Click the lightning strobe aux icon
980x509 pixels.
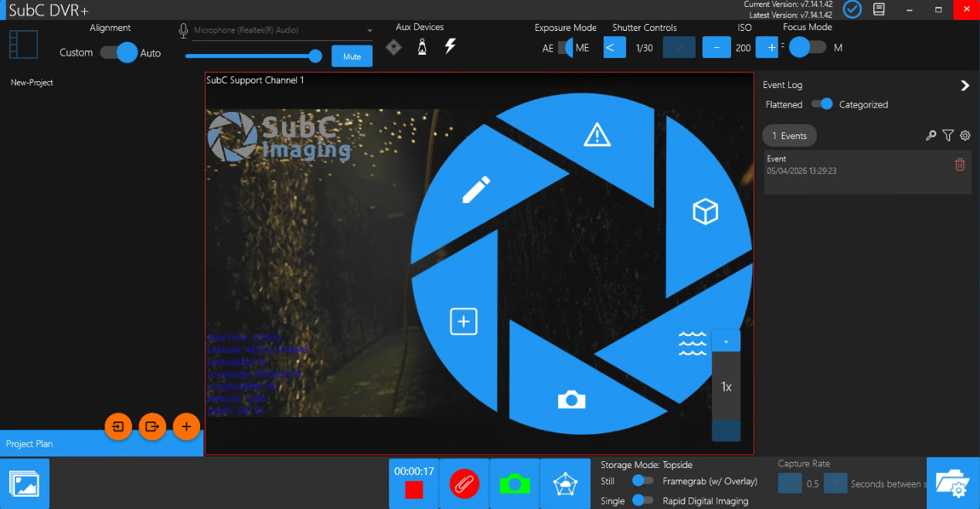click(x=450, y=47)
